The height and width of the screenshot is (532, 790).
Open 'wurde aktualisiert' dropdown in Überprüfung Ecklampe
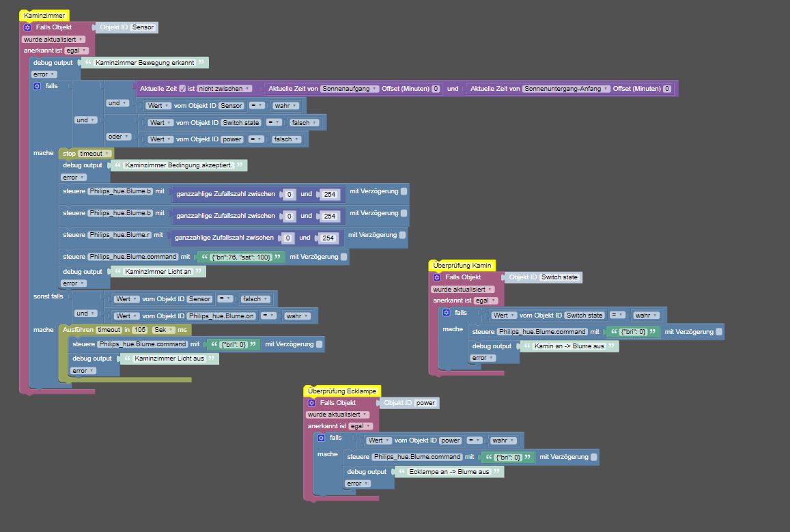(x=337, y=415)
